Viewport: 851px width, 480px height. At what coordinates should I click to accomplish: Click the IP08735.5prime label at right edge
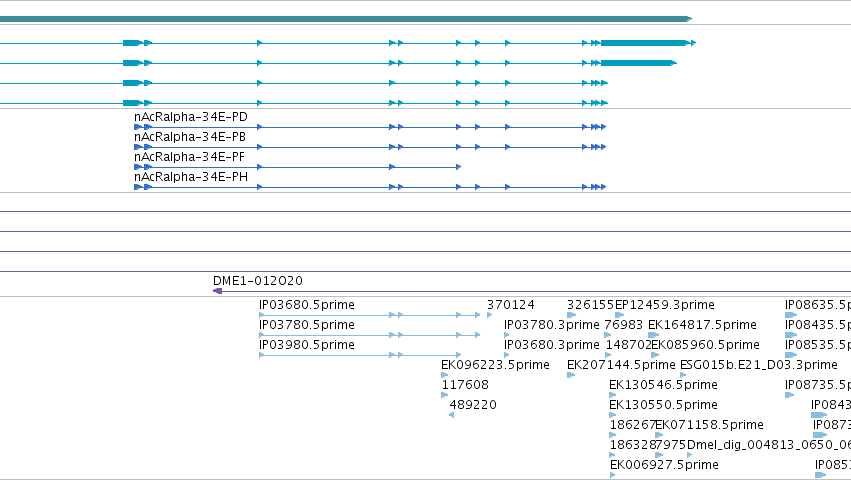pyautogui.click(x=818, y=385)
